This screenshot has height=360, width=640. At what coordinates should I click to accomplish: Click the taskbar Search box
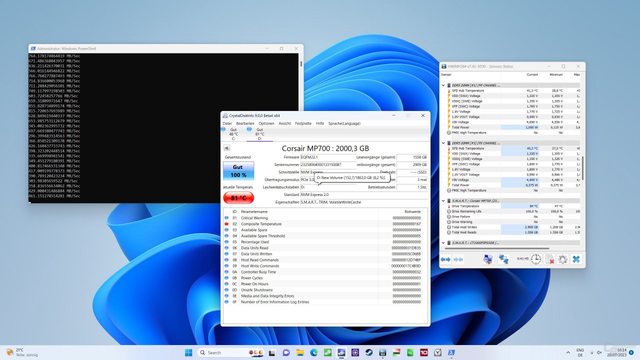point(222,352)
